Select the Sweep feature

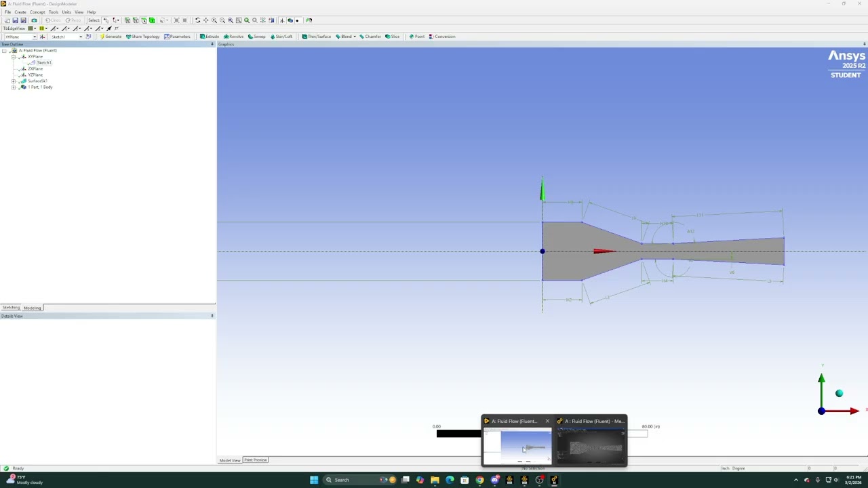pos(257,37)
